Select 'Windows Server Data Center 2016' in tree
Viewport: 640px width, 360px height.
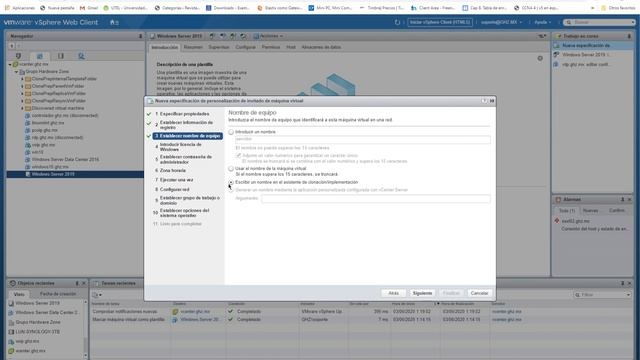pyautogui.click(x=65, y=160)
